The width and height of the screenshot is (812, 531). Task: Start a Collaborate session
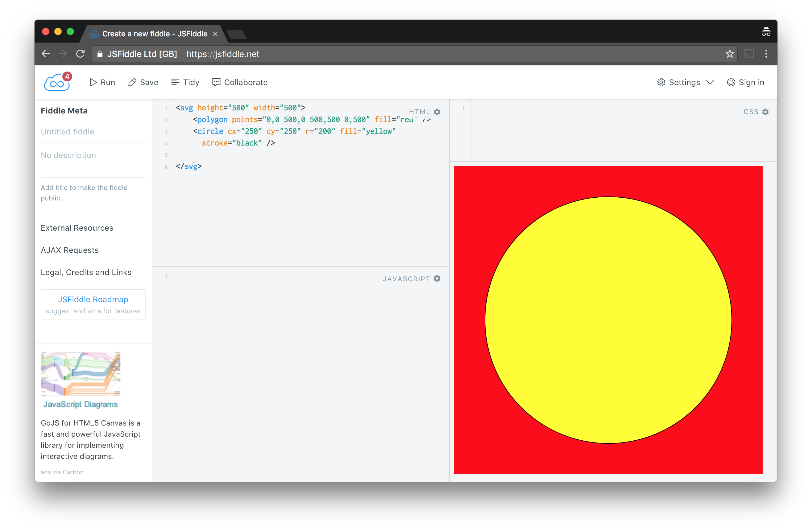click(x=240, y=83)
